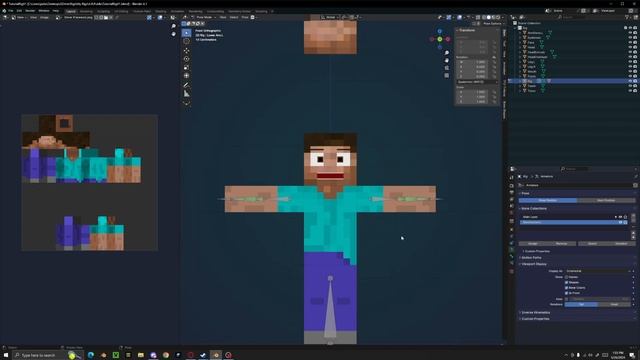The image size is (640, 360).
Task: Click the texture image thumbnail in image editor
Action: (89, 182)
